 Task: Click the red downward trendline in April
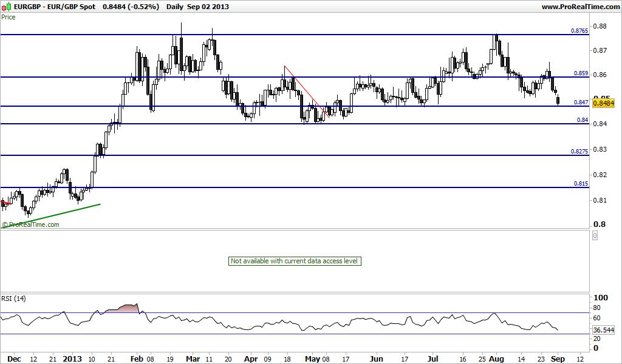307,92
